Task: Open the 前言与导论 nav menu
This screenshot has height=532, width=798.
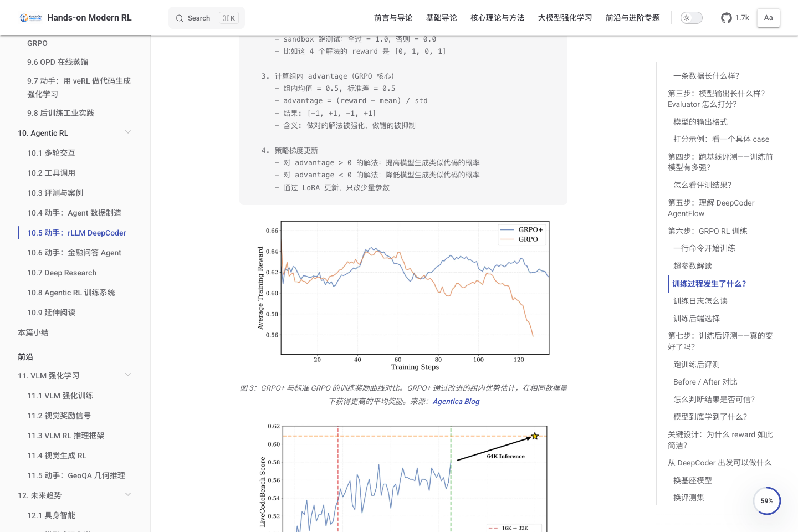Action: click(393, 18)
